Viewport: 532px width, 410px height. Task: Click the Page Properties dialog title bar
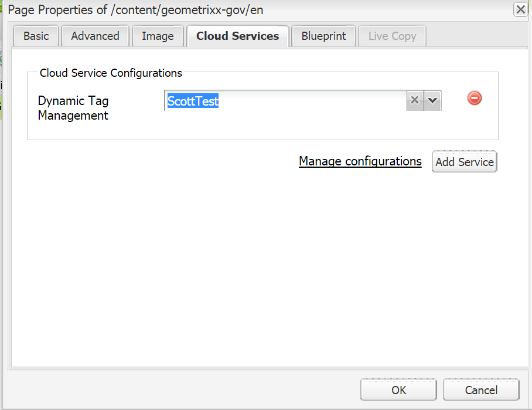pos(234,9)
